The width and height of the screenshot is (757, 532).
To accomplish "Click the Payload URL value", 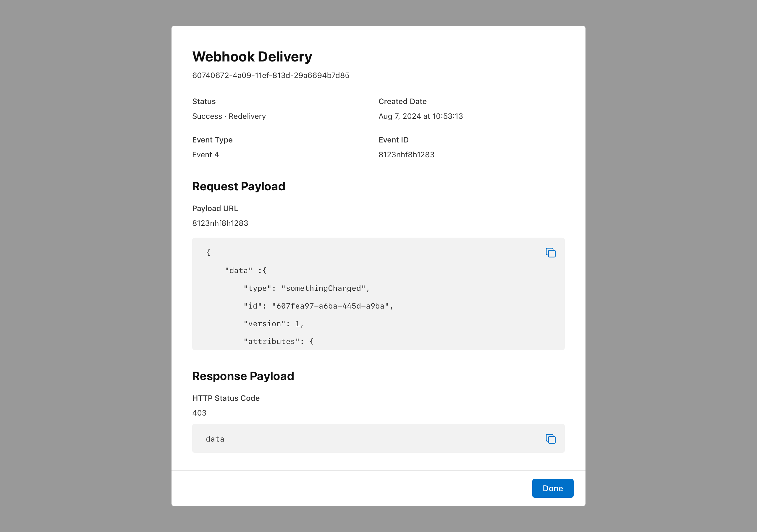I will 220,223.
